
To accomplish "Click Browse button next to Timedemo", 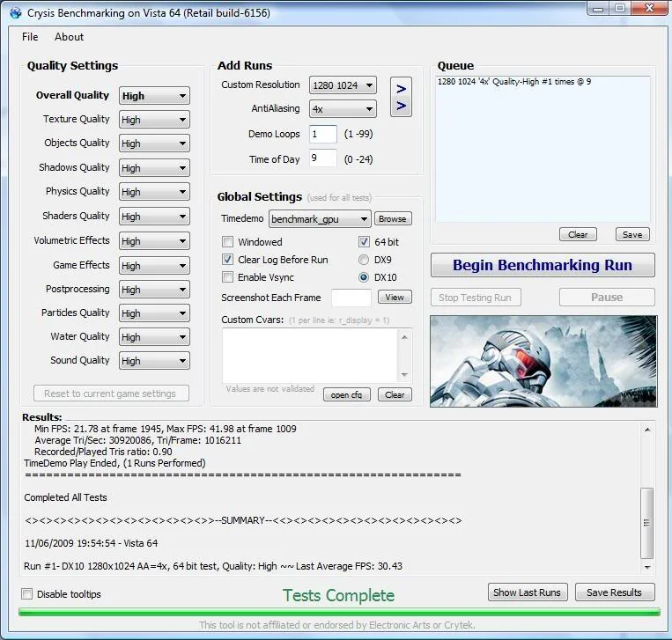I will point(393,219).
